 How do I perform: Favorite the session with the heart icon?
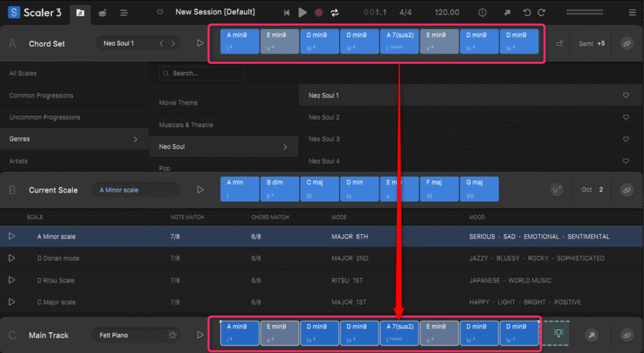(x=160, y=13)
